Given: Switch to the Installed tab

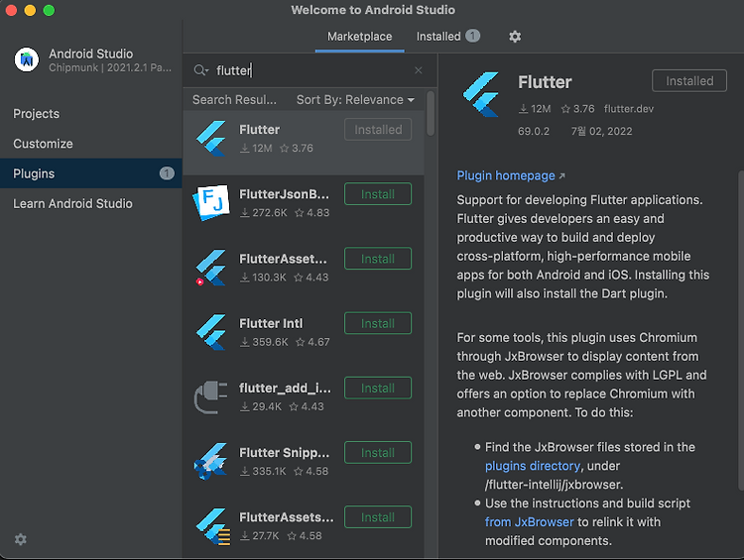Looking at the screenshot, I should point(448,37).
